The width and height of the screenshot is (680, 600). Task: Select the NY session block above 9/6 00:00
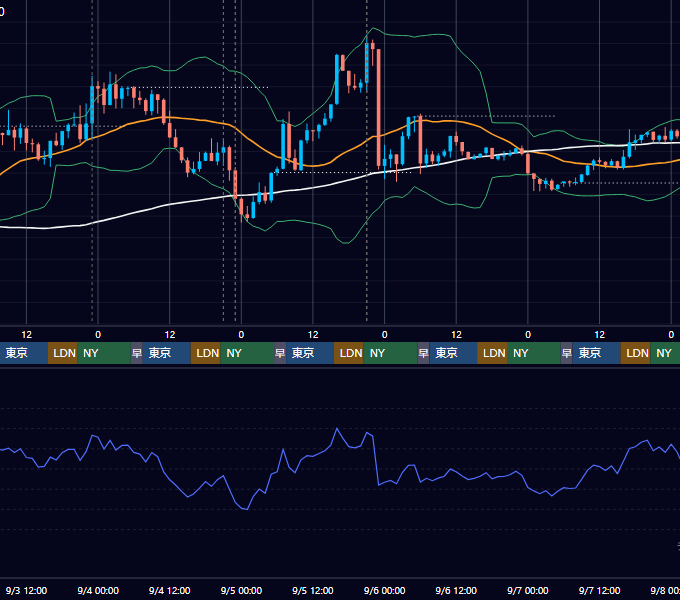pos(390,353)
